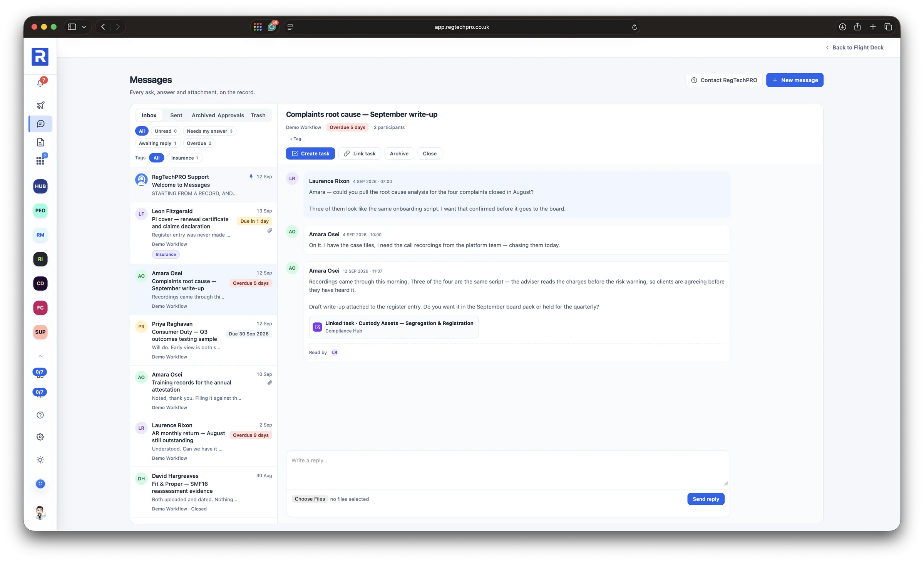The height and width of the screenshot is (562, 924).
Task: Reload the page in Safari
Action: click(634, 27)
